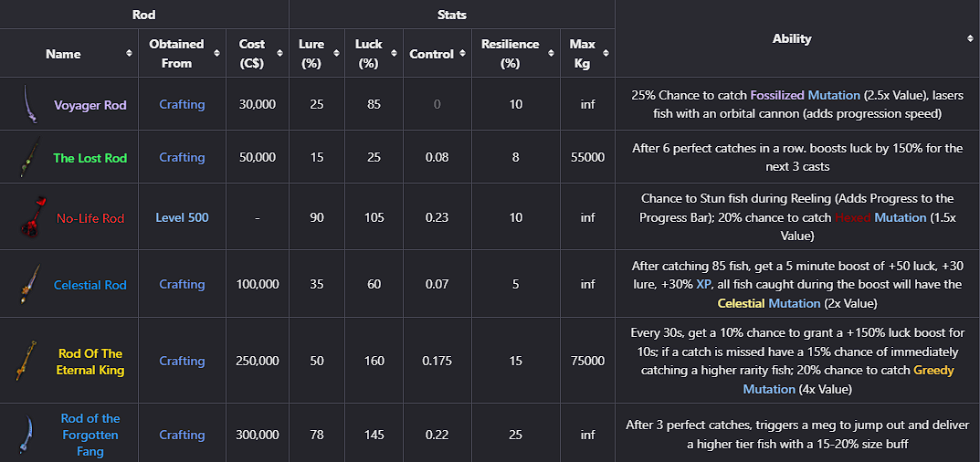980x462 pixels.
Task: Follow the Fossilized Mutation link
Action: tap(805, 96)
